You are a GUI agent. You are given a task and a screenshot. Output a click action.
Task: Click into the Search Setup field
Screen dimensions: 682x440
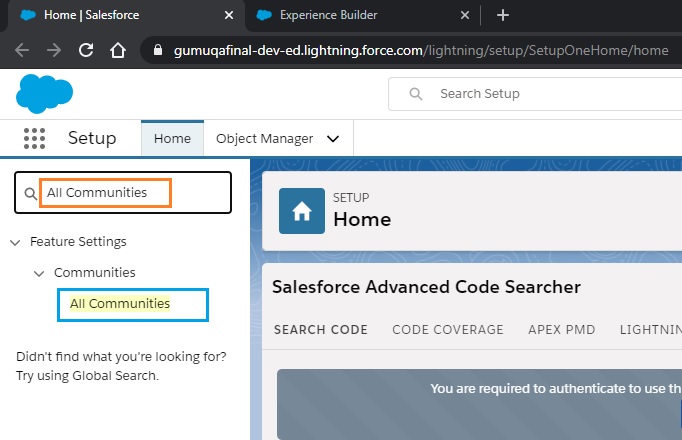(x=537, y=94)
